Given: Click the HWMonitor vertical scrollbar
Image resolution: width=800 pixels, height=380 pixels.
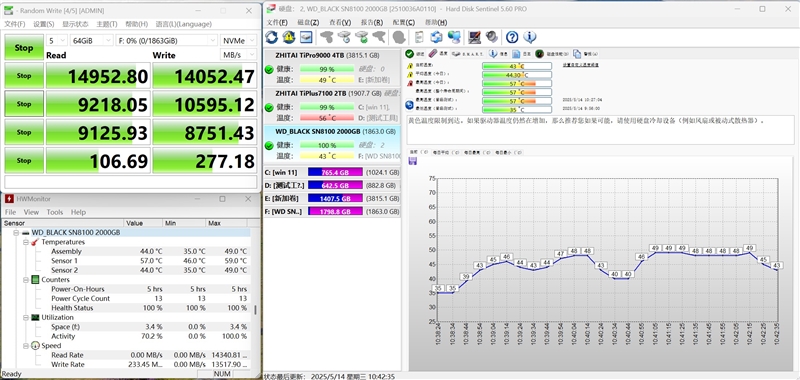Looking at the screenshot, I should 255,310.
